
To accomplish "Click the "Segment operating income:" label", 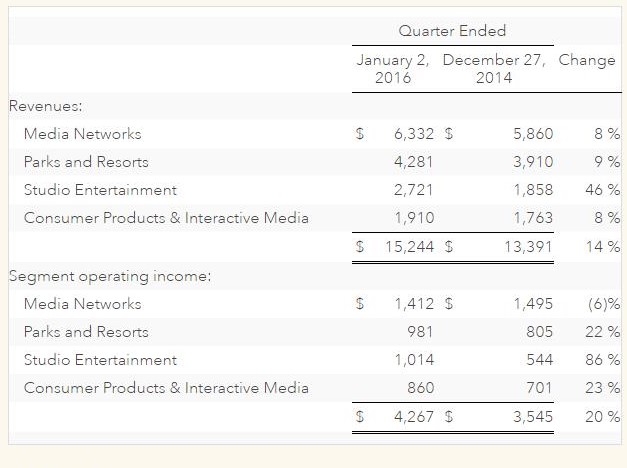I will point(109,276).
